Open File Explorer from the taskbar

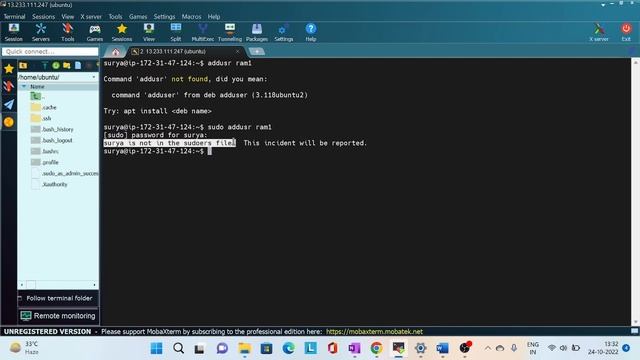coord(244,348)
